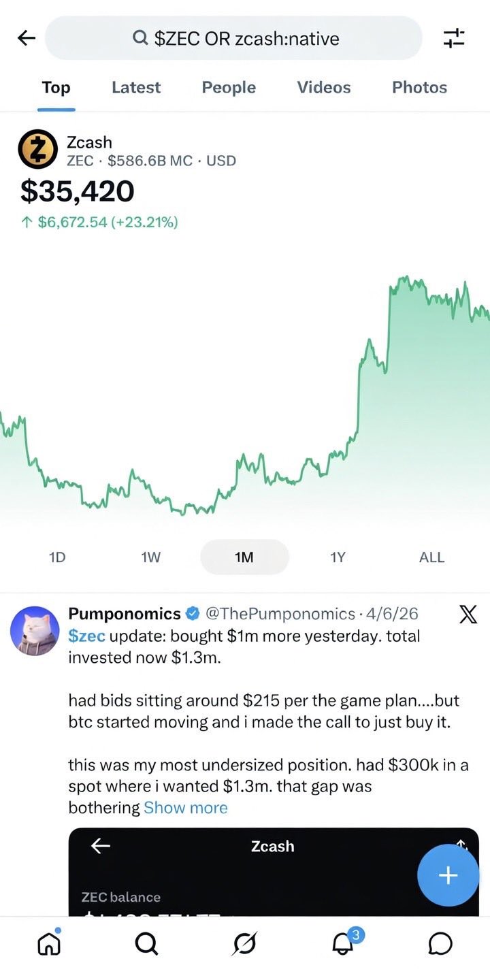Open messages chat bubble icon
The width and height of the screenshot is (490, 980).
[x=441, y=943]
